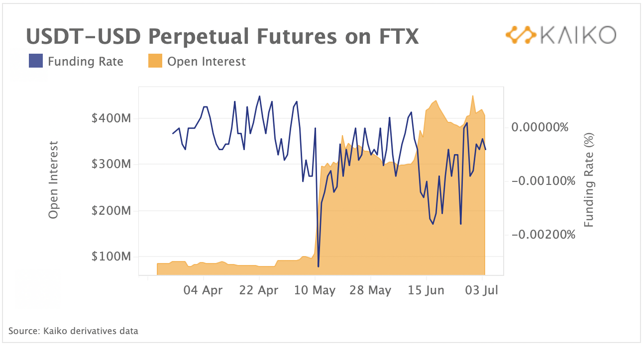Select the 15 Jun x-axis label

pos(426,290)
